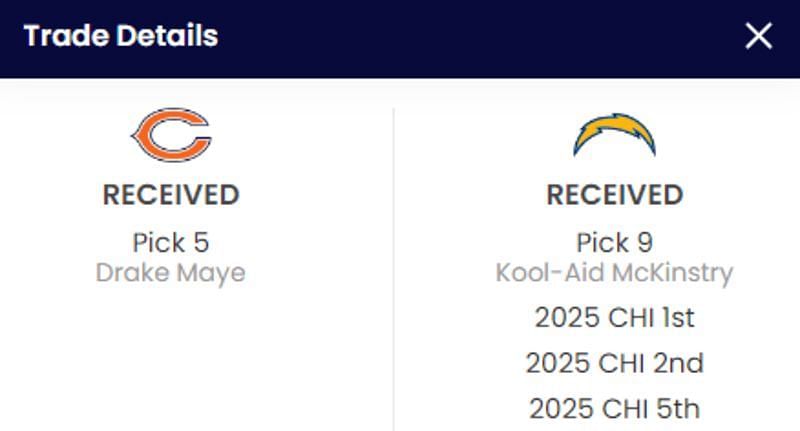Click the vertical divider between the teams
Viewport: 800px width, 431px height.
coord(393,270)
